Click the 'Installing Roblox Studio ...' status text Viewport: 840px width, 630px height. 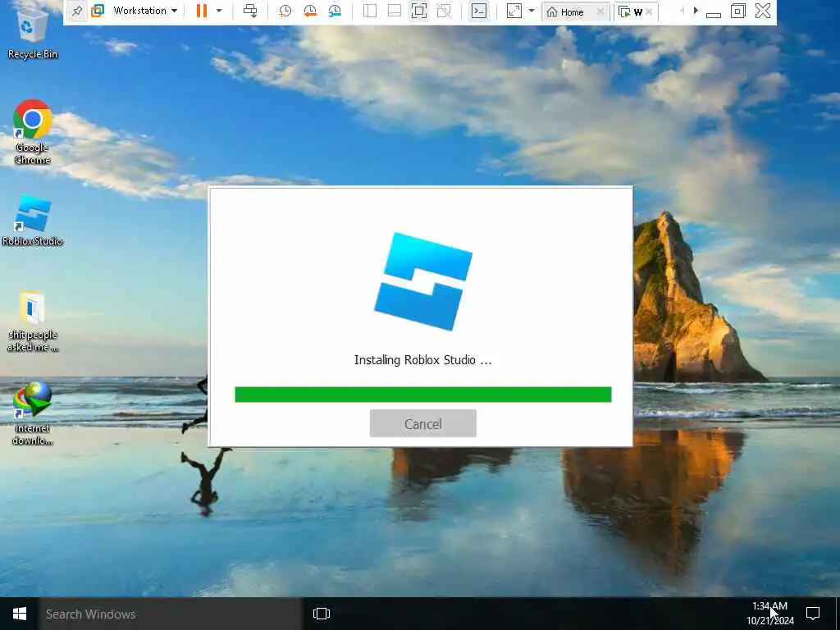pyautogui.click(x=422, y=360)
